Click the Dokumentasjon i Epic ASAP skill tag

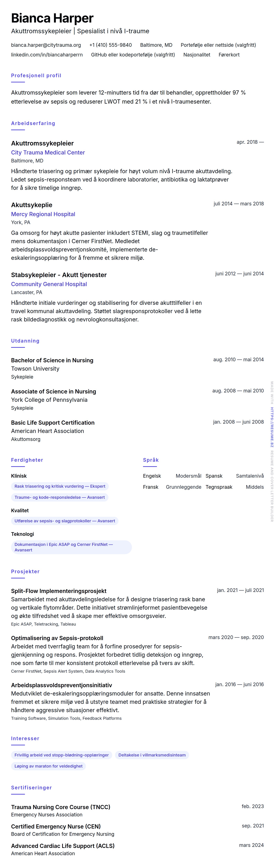pos(71,547)
